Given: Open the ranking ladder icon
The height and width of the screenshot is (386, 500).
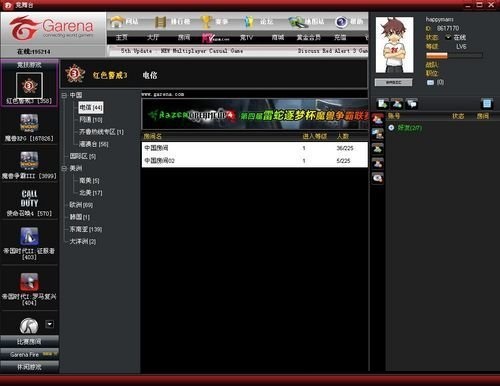Looking at the screenshot, I should click(x=160, y=22).
